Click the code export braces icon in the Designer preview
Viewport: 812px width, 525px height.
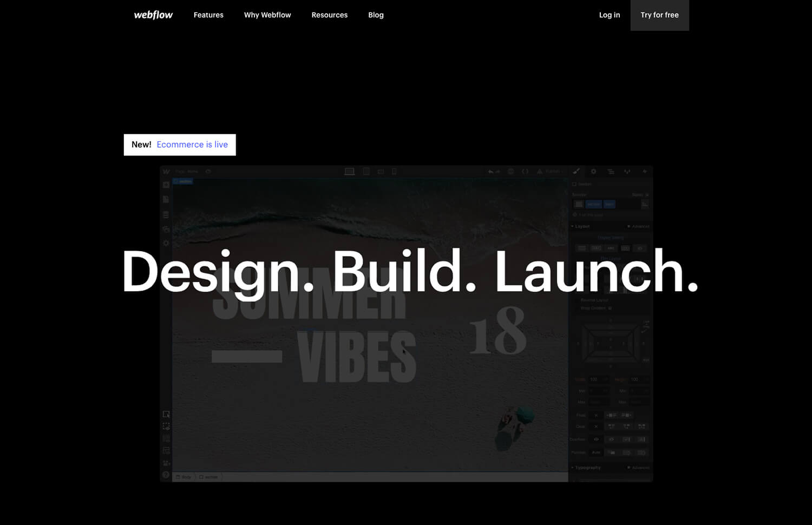[525, 172]
